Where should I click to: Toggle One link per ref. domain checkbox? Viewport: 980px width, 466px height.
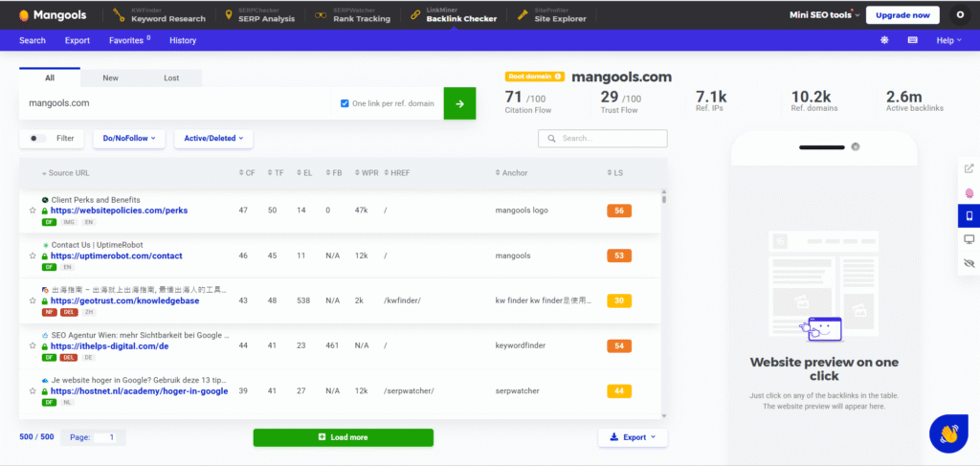pyautogui.click(x=345, y=103)
